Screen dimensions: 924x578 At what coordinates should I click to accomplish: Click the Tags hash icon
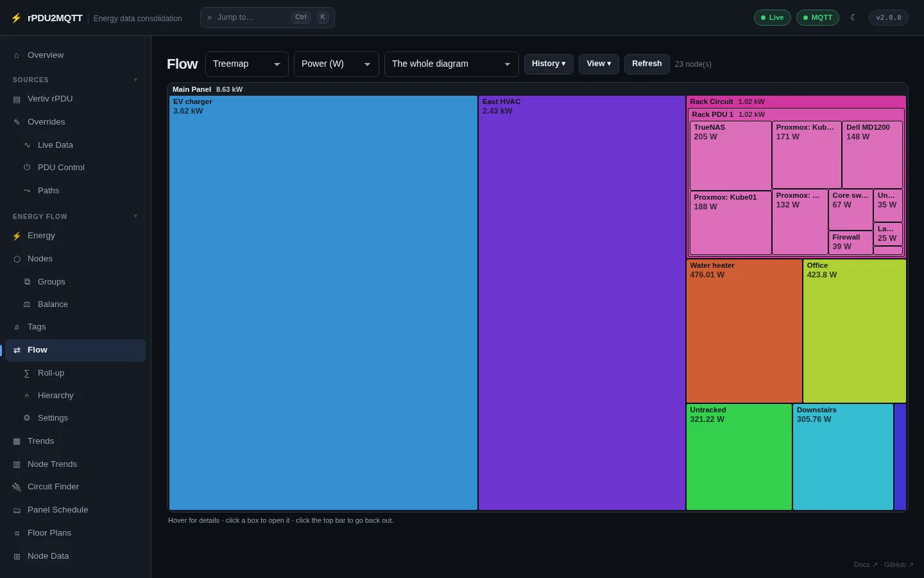tap(17, 327)
